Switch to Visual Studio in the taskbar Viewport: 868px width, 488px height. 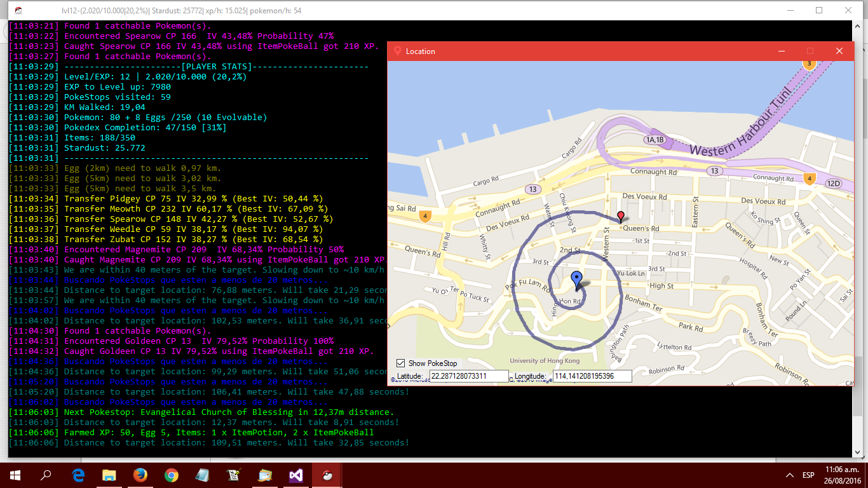295,475
